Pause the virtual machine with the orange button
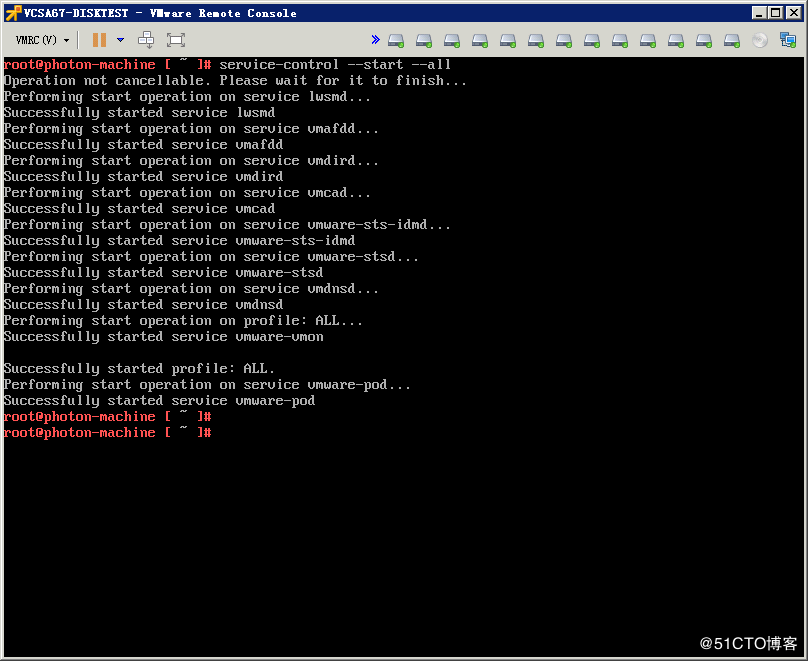Image resolution: width=808 pixels, height=661 pixels. pyautogui.click(x=99, y=40)
